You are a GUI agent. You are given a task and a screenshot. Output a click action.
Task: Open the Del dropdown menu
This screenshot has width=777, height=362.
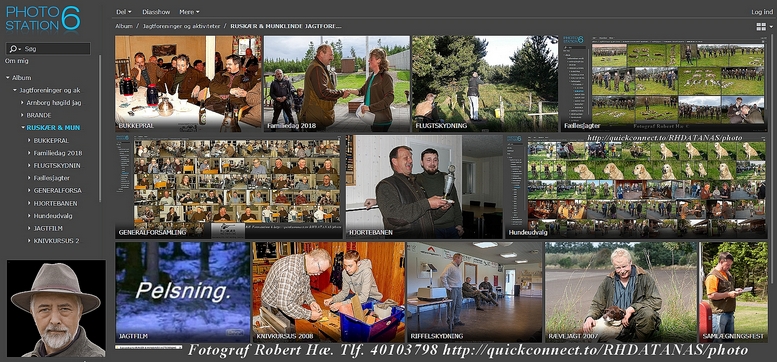123,12
